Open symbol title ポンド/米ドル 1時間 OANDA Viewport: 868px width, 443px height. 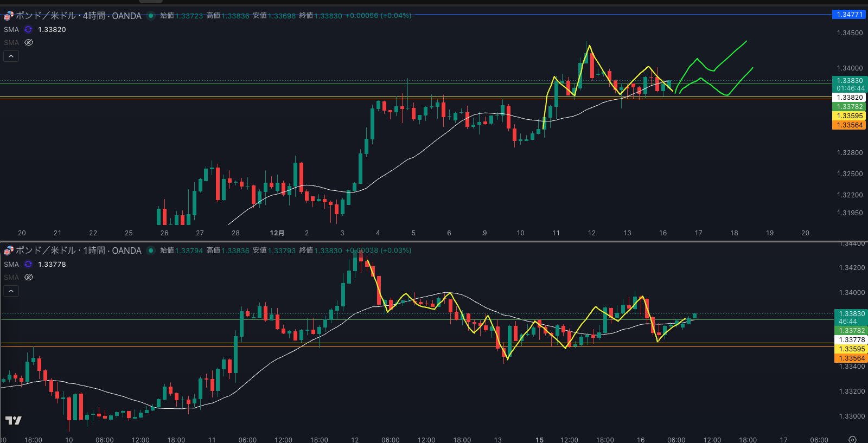coord(79,251)
